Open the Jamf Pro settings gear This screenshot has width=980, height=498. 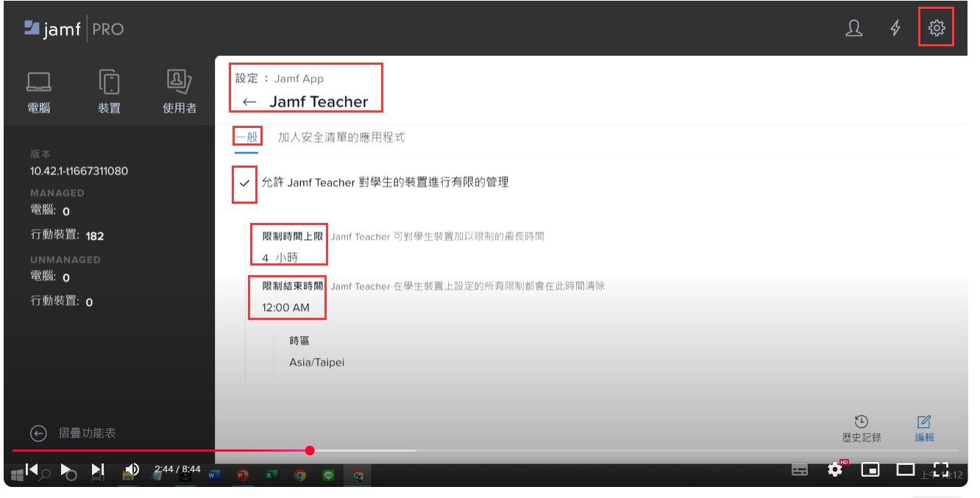pos(937,29)
